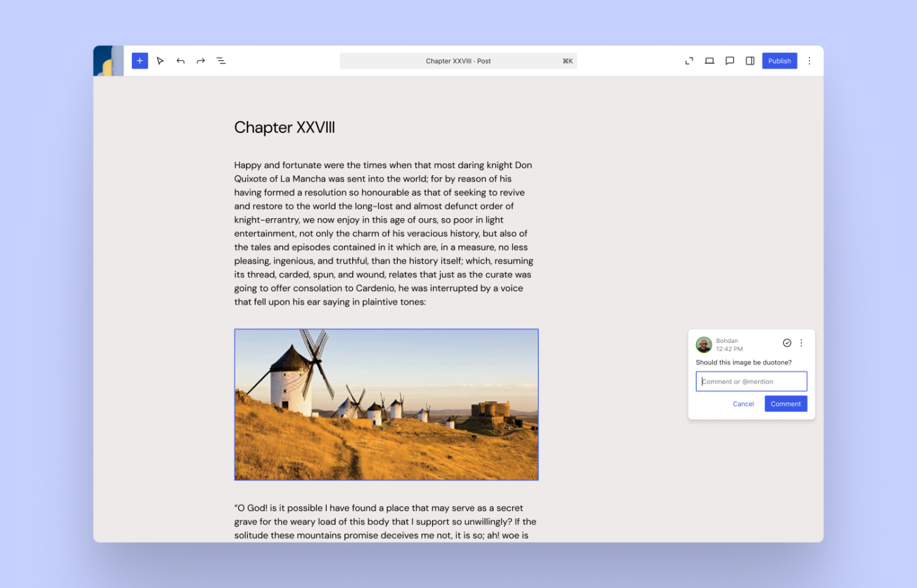The height and width of the screenshot is (588, 917).
Task: Select the cursor/select tool
Action: click(x=160, y=60)
